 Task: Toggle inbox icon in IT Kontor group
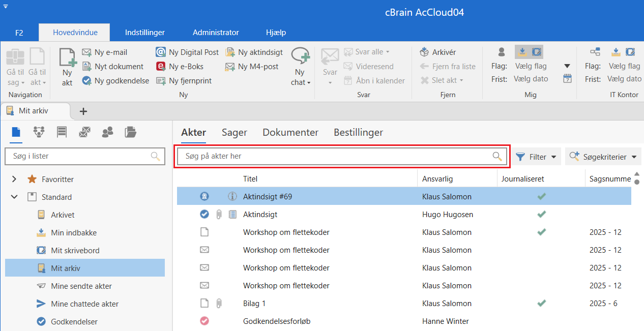(x=616, y=52)
